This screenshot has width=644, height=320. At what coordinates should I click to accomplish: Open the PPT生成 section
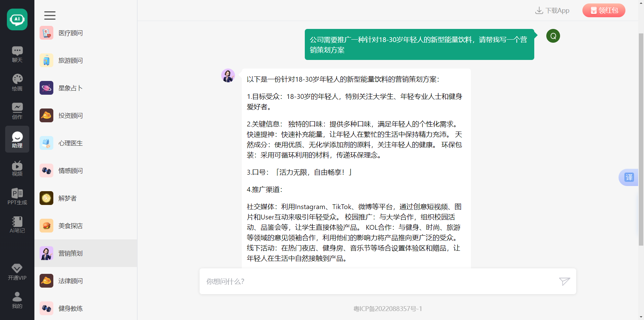coord(17,196)
